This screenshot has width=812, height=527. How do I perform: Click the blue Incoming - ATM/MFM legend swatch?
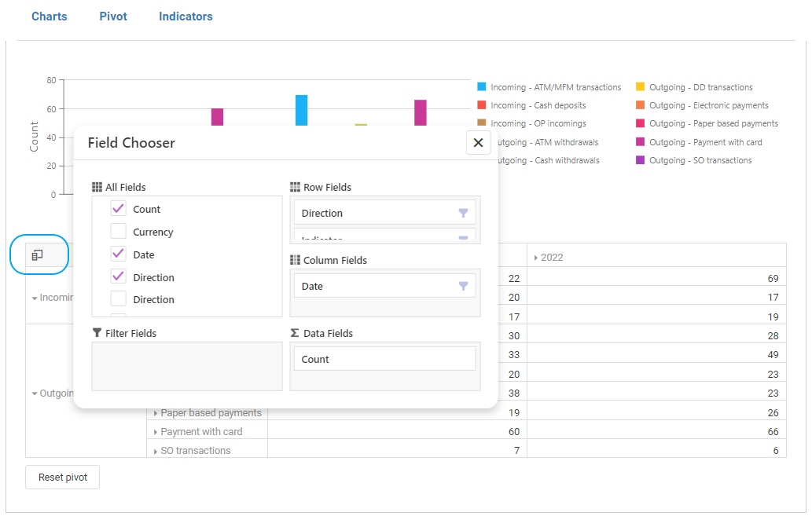[482, 87]
